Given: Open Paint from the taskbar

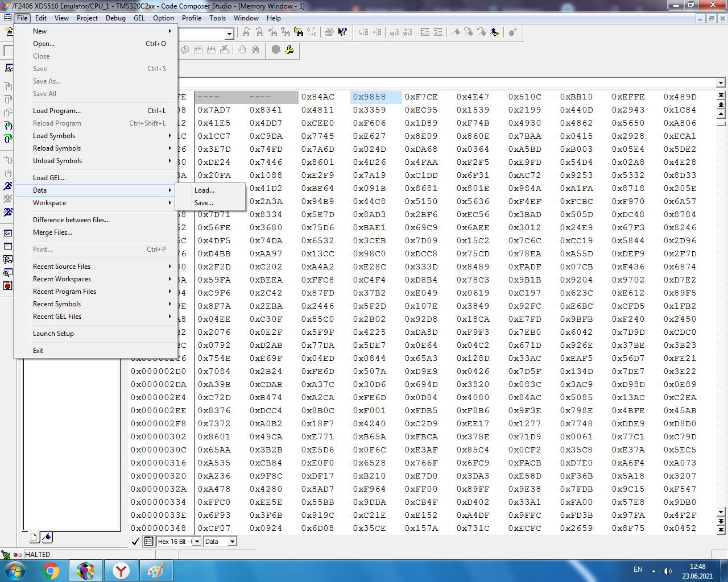Looking at the screenshot, I should point(156,571).
